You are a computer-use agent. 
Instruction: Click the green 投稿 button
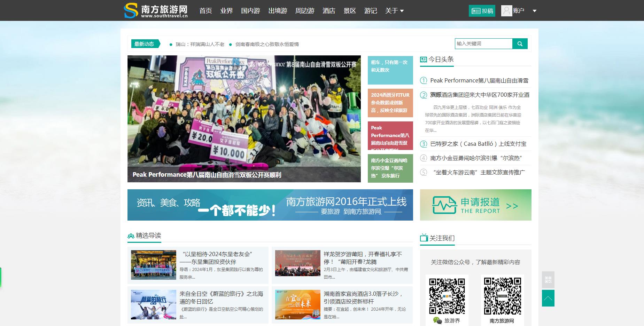tap(482, 11)
